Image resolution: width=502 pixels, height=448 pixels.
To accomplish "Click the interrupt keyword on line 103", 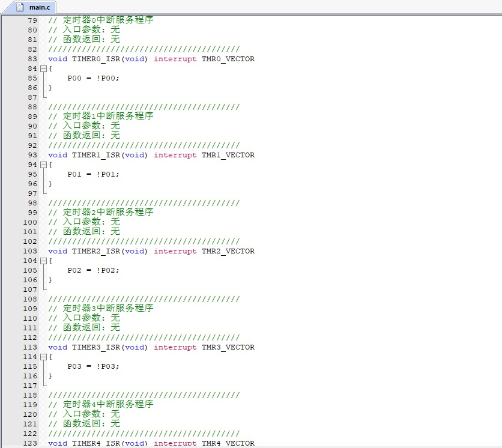I will (x=175, y=251).
